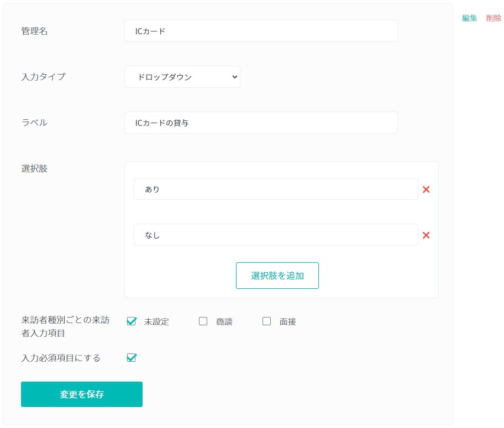Click the 管理名 label text
Image resolution: width=504 pixels, height=428 pixels.
[x=34, y=31]
